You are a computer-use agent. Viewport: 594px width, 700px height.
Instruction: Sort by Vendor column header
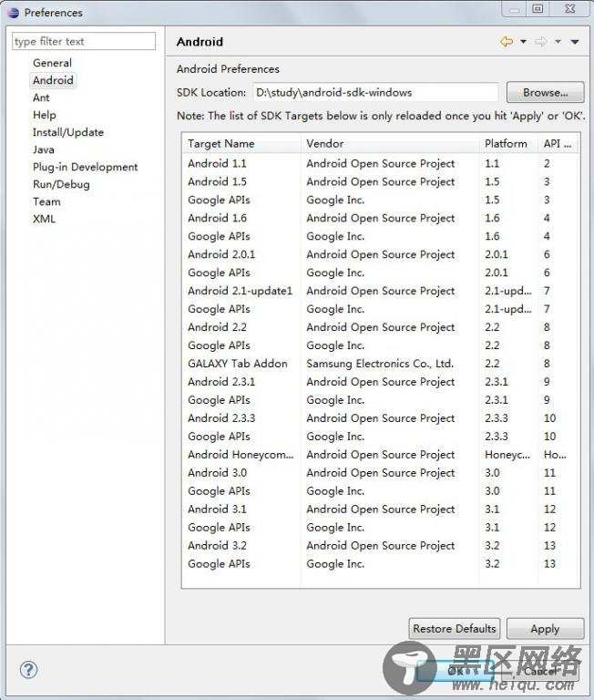pyautogui.click(x=390, y=143)
